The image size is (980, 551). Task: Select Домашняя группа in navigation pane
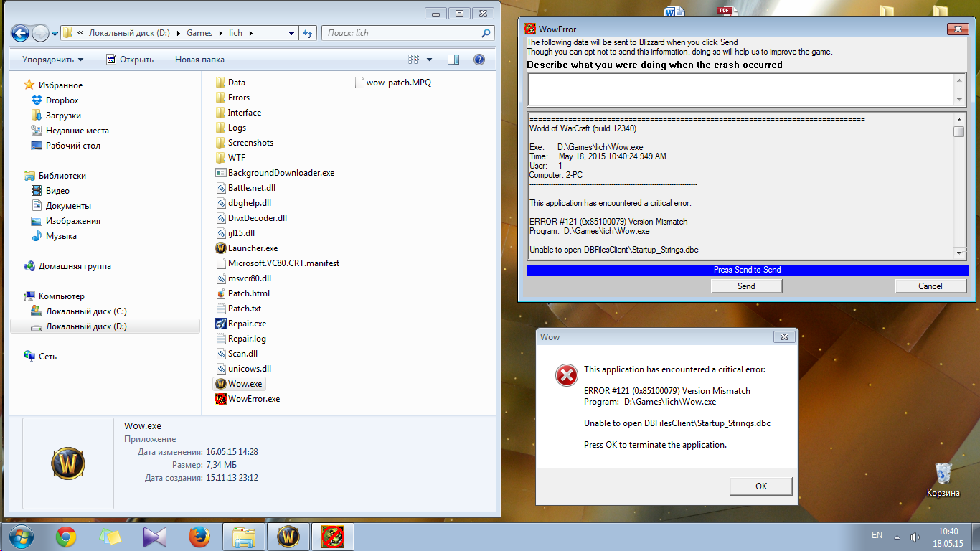click(67, 266)
